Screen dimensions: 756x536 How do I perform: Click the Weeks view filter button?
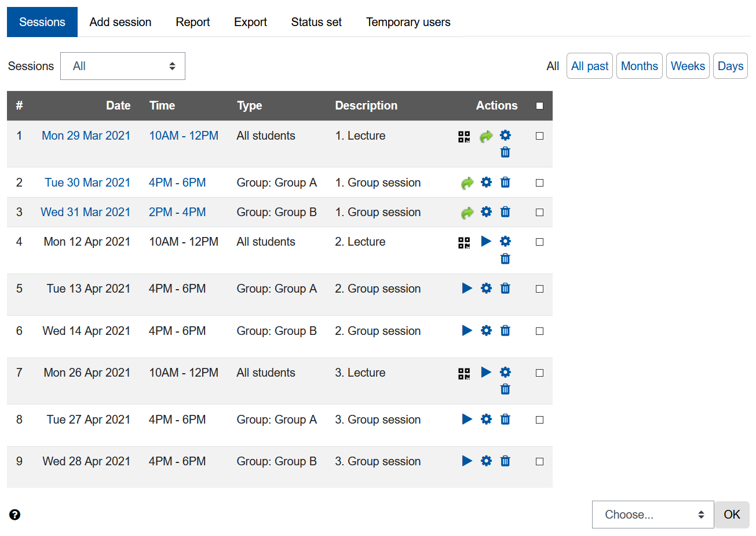688,65
